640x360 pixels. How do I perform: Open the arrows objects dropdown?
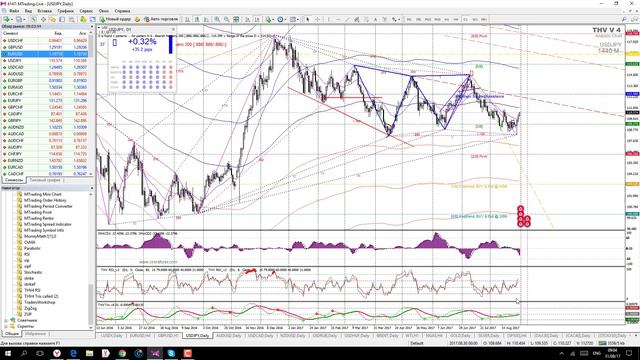[x=396, y=19]
